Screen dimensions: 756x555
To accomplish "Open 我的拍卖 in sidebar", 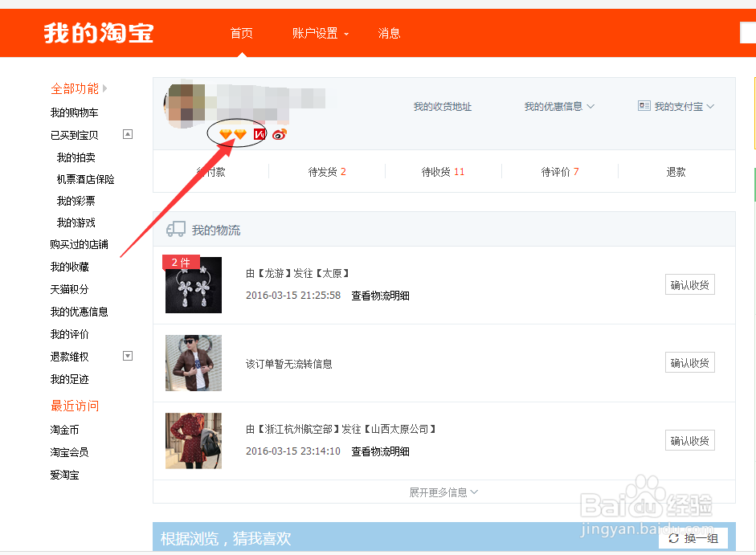I will coord(76,157).
